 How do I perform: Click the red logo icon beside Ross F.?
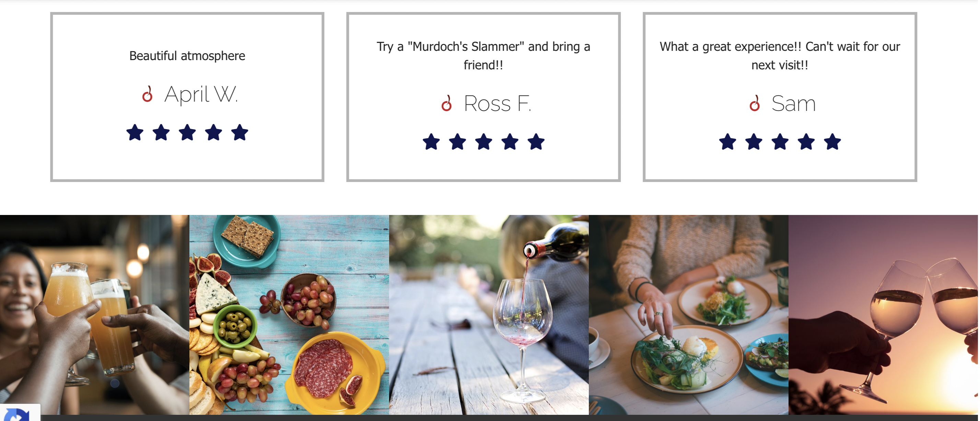click(x=447, y=103)
